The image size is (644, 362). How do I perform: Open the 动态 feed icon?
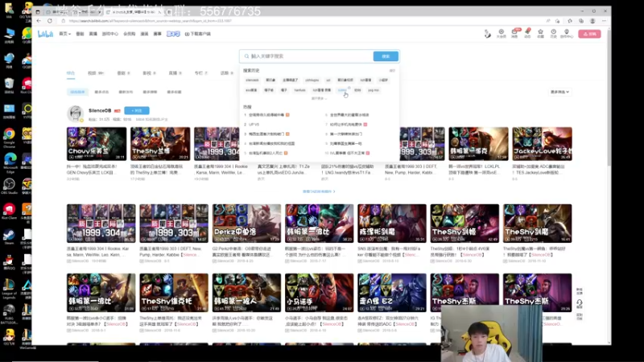tap(528, 34)
